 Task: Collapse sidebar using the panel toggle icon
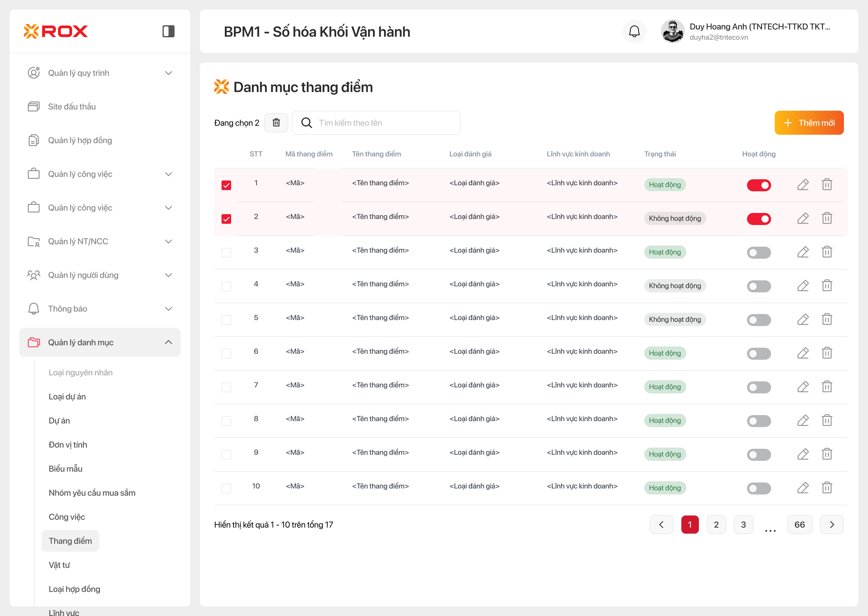tap(168, 32)
